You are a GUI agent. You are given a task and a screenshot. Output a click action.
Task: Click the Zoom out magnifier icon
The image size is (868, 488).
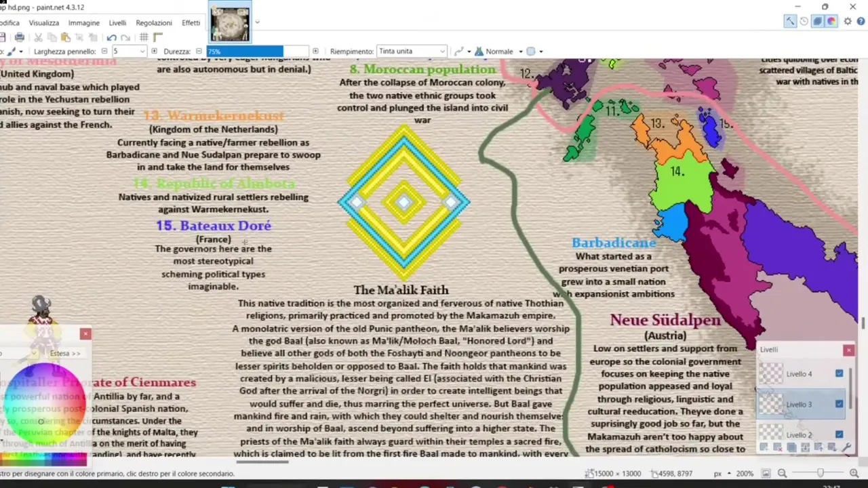point(782,473)
